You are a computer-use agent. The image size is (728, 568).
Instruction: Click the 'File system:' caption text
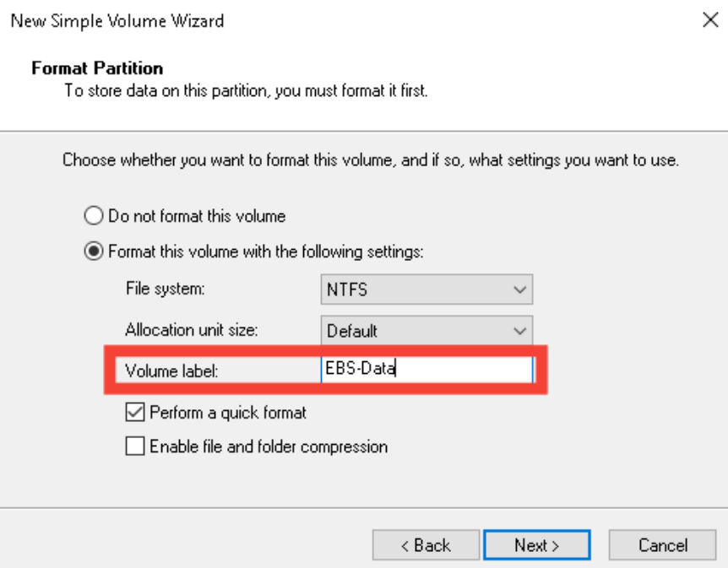click(x=166, y=289)
